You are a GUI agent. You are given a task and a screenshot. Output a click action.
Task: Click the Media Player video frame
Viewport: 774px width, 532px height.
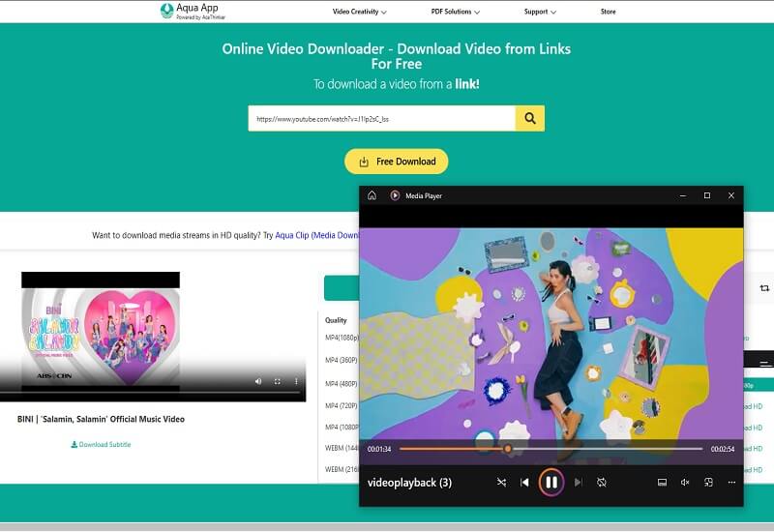[x=551, y=333]
